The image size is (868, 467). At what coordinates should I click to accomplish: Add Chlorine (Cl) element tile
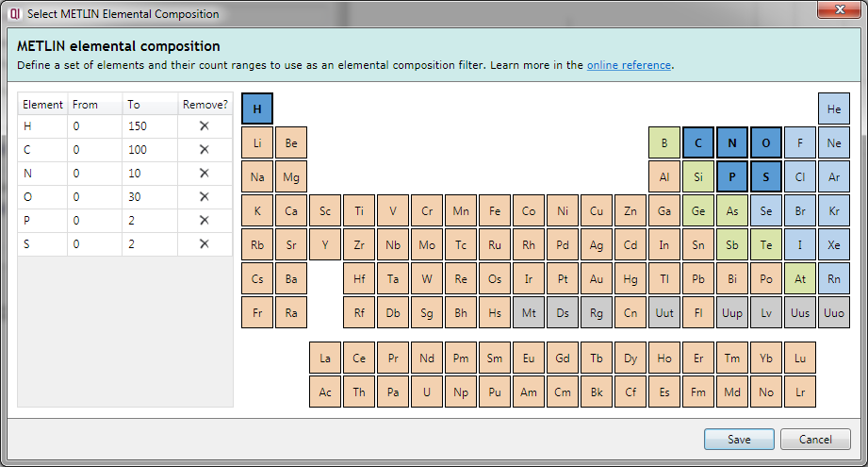tap(800, 176)
